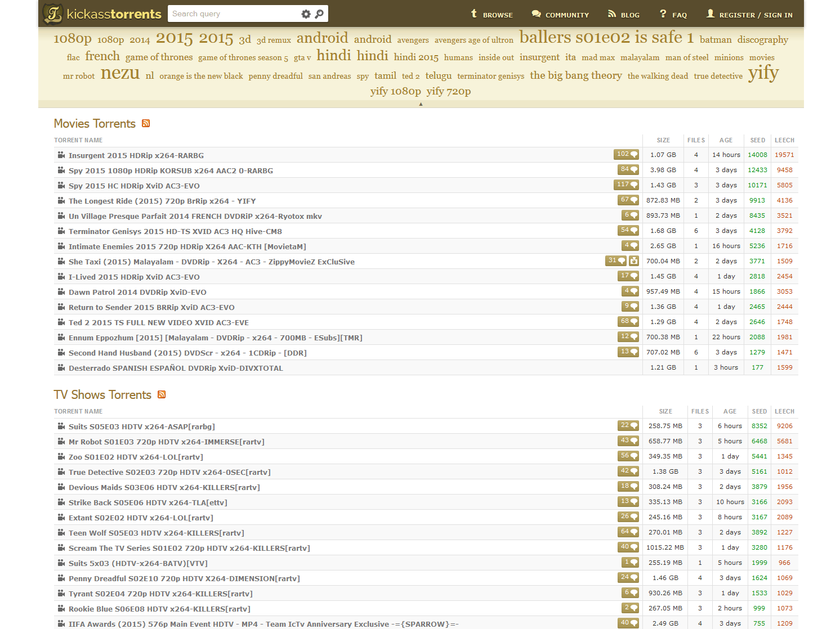Viewport: 840px width, 629px height.
Task: Click into the search query field
Action: pyautogui.click(x=234, y=14)
